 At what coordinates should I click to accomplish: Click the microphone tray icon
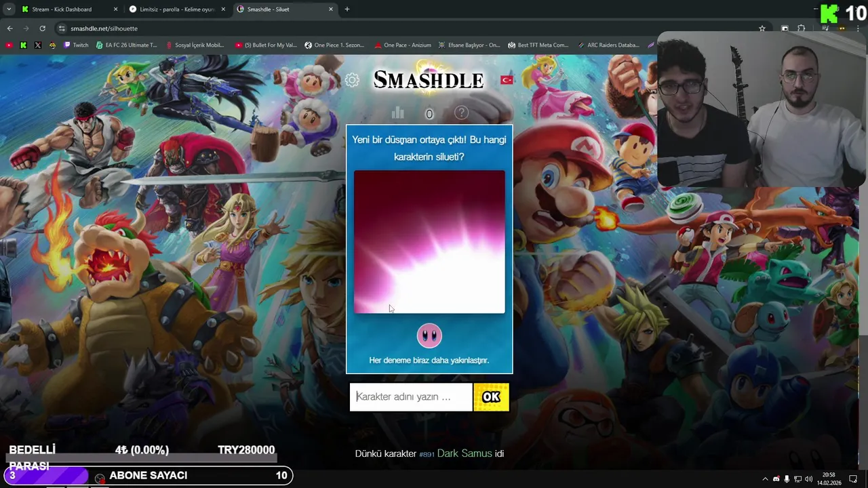tap(787, 479)
